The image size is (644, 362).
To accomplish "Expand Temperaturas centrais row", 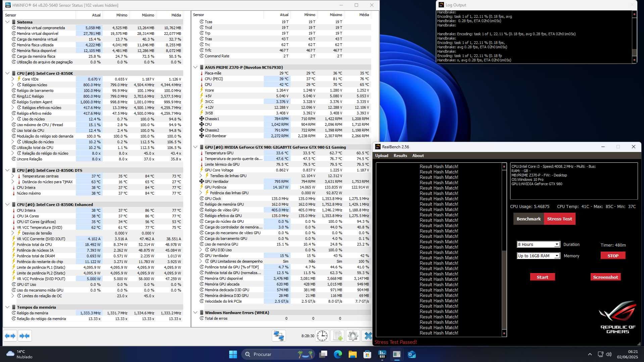I will coord(13,176).
